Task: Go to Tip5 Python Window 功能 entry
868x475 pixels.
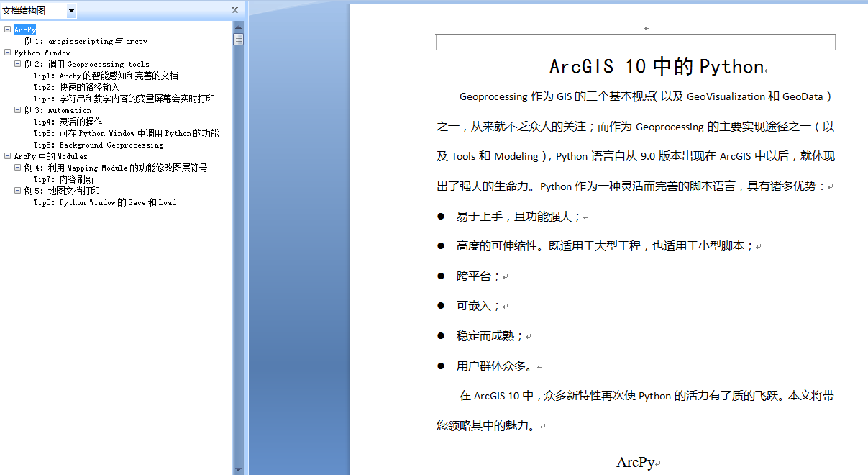Action: coord(126,133)
